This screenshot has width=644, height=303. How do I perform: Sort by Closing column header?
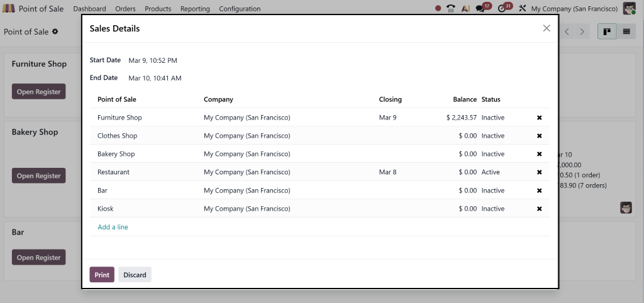[x=390, y=99]
